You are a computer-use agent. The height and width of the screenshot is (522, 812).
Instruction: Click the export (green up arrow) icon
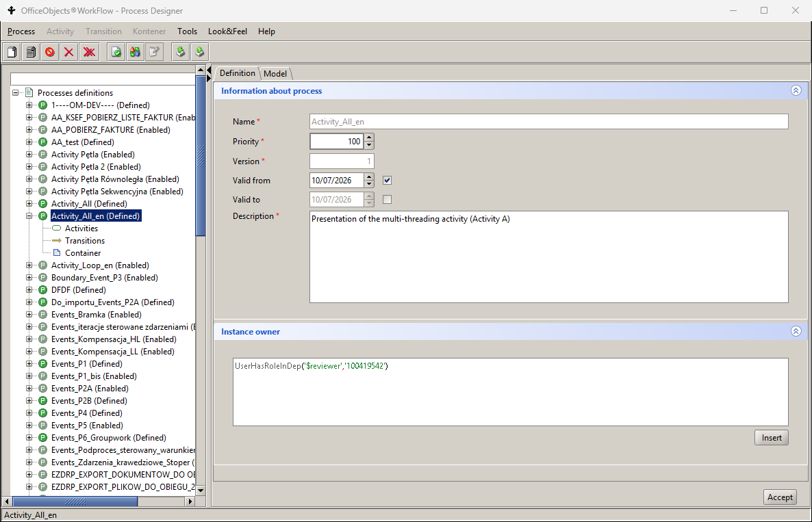(x=199, y=52)
